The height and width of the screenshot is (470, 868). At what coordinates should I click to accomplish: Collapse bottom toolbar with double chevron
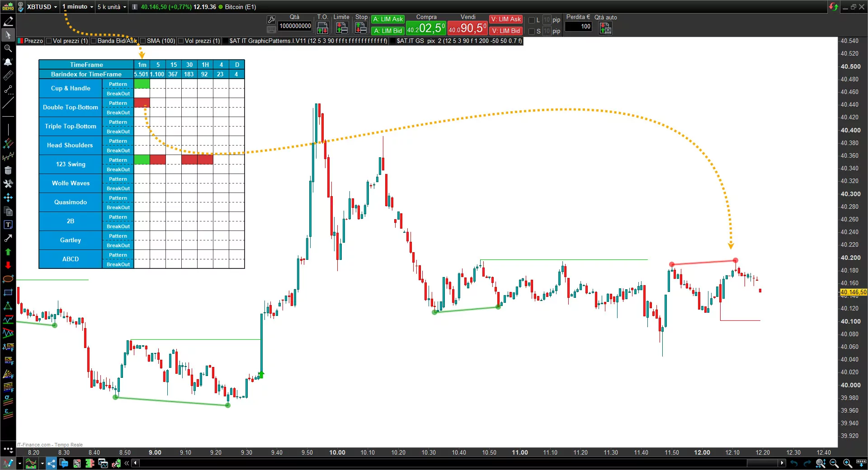click(x=127, y=463)
